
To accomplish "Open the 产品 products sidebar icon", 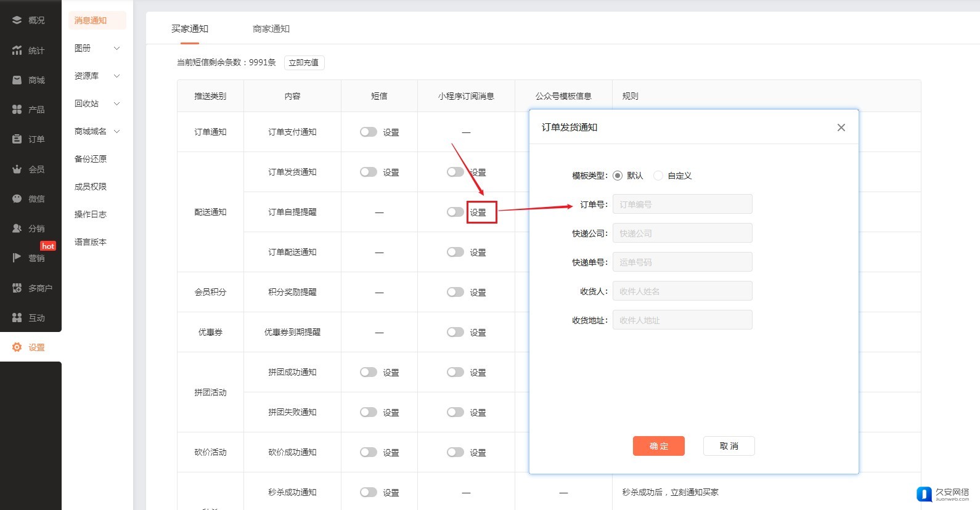I will 17,110.
